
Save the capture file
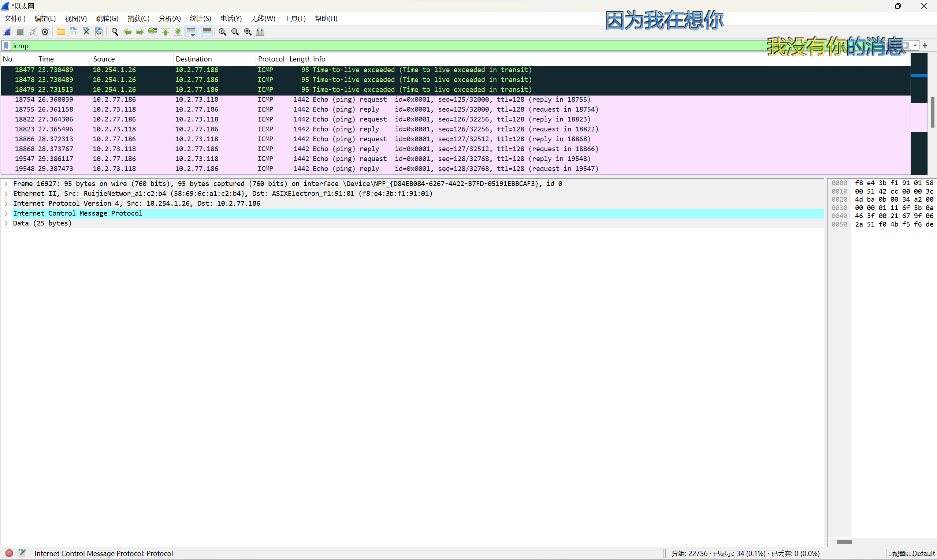pos(74,32)
